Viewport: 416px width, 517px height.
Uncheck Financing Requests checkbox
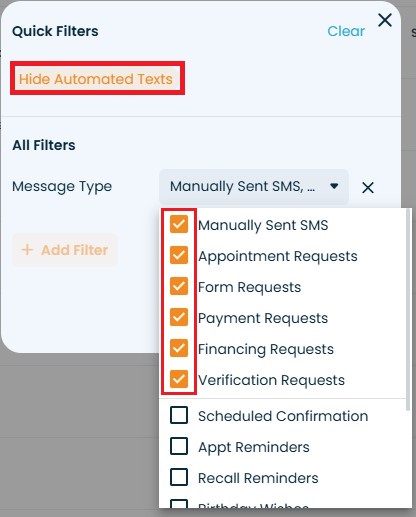[x=179, y=348]
